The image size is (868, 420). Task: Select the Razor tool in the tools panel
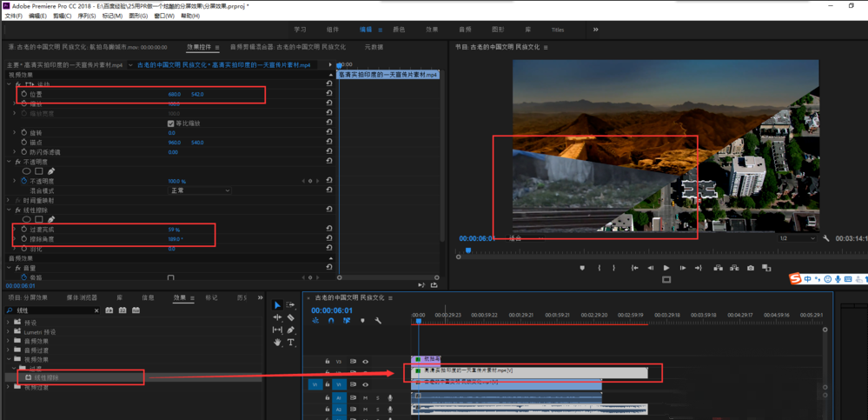click(x=290, y=317)
